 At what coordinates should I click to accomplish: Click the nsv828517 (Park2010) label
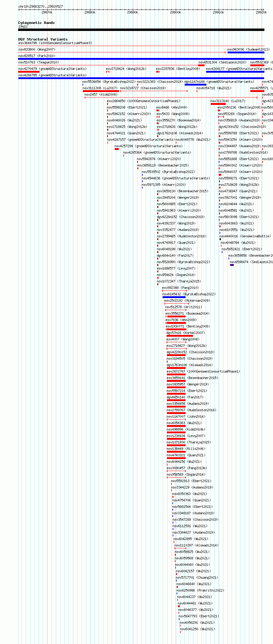[x=37, y=56]
